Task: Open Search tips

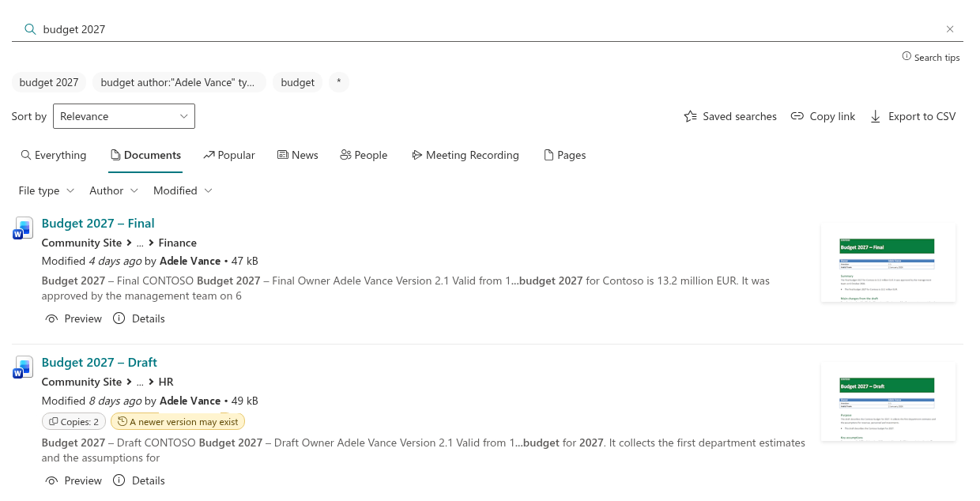Action: coord(931,57)
